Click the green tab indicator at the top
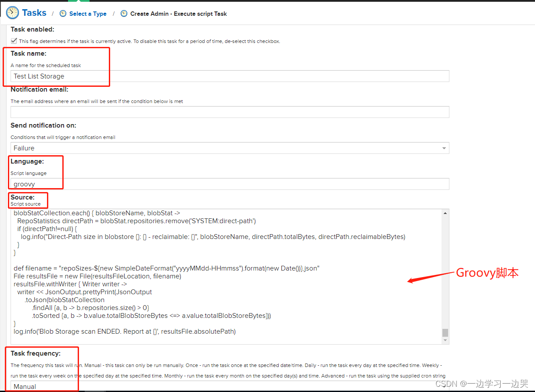This screenshot has width=535, height=392. tap(79, 2)
